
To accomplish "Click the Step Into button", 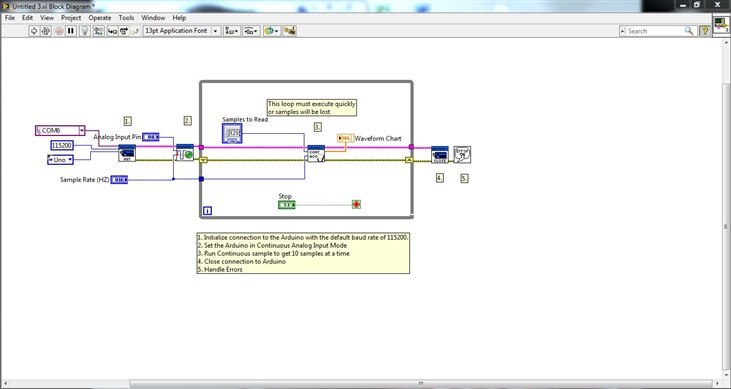I will [x=112, y=31].
